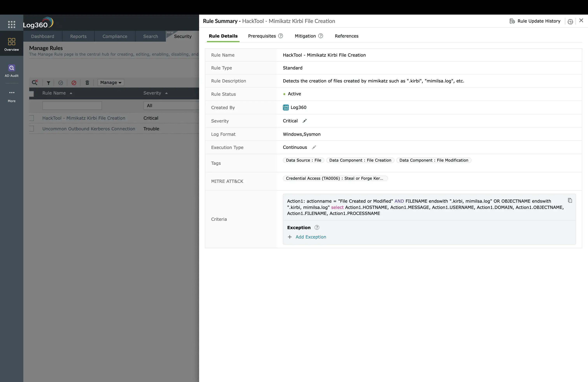Click the Log360 logo

(38, 23)
